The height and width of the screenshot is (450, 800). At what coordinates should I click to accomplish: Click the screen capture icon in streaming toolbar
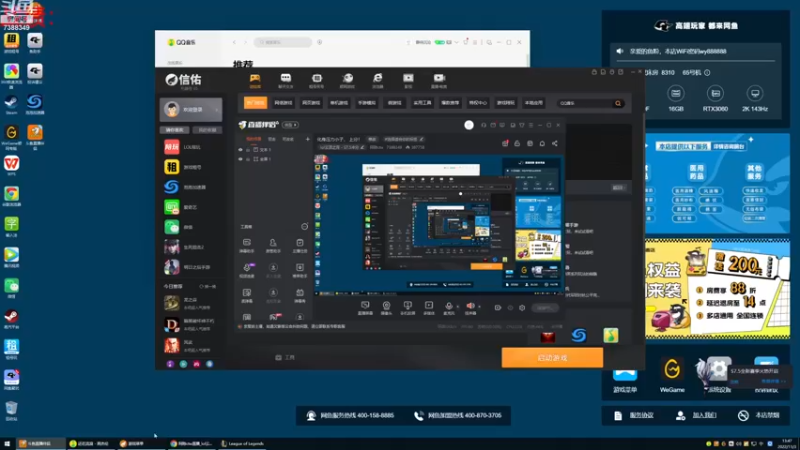point(365,305)
